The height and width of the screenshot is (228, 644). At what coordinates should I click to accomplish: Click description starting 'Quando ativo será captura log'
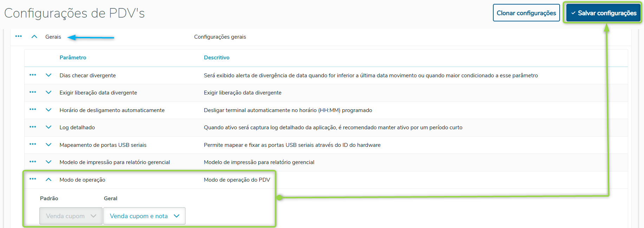point(333,128)
